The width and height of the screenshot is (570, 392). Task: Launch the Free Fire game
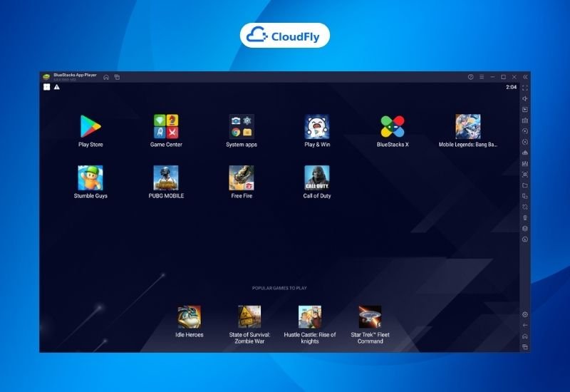[242, 177]
